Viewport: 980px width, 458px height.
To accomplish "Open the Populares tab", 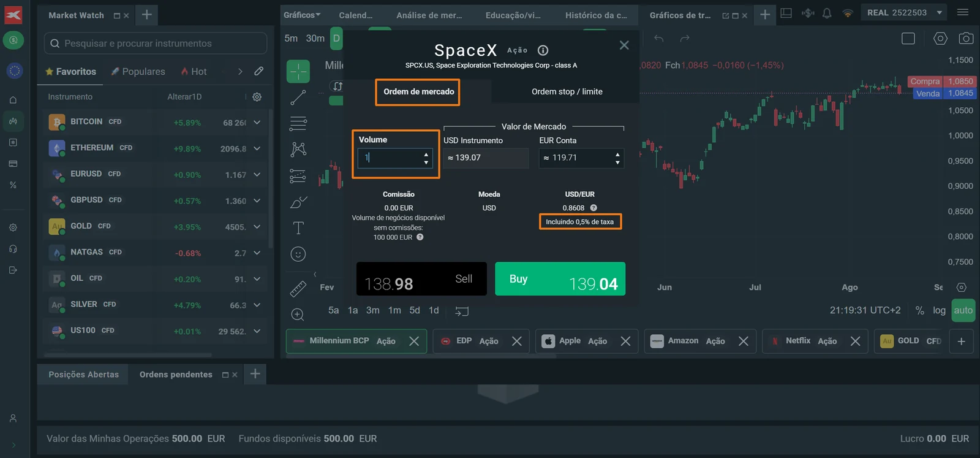I will pos(138,71).
